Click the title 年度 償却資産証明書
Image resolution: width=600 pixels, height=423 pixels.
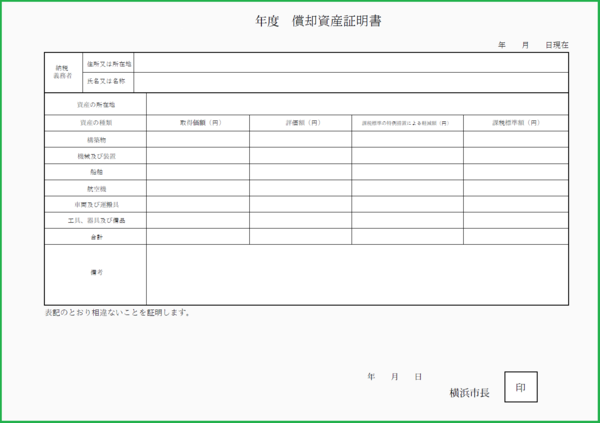point(318,21)
